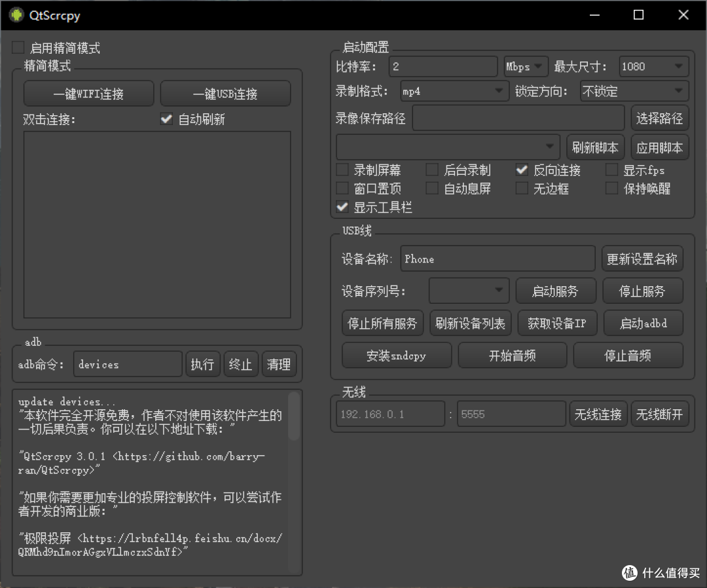Image resolution: width=707 pixels, height=588 pixels.
Task: Expand the script selection dropdown
Action: point(448,147)
